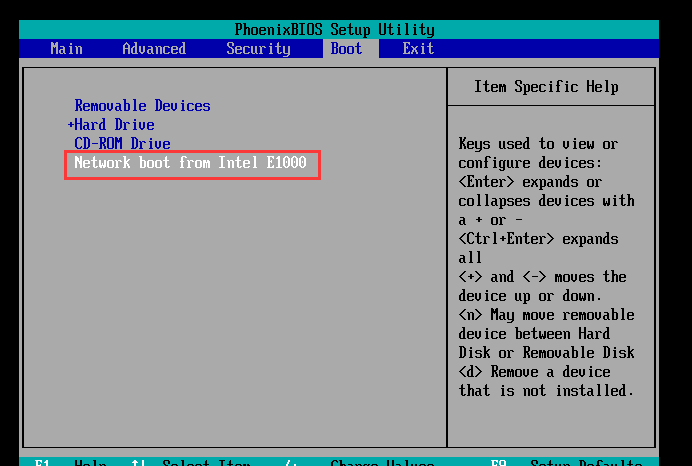692x466 pixels.
Task: Switch to the Advanced tab
Action: 154,49
